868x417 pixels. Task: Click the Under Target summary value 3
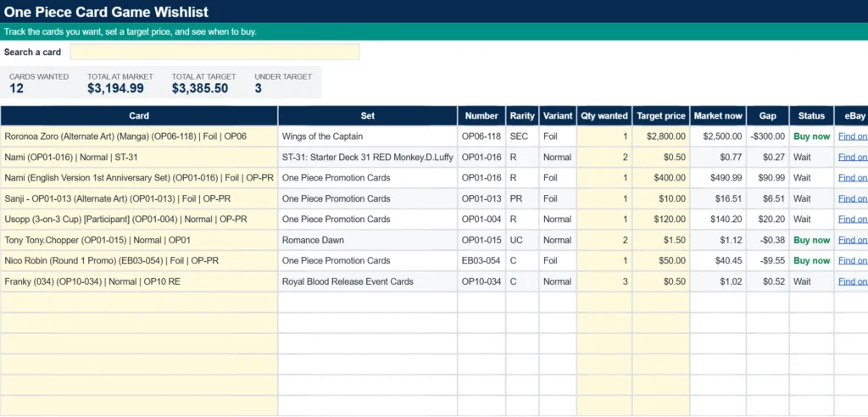(x=259, y=89)
